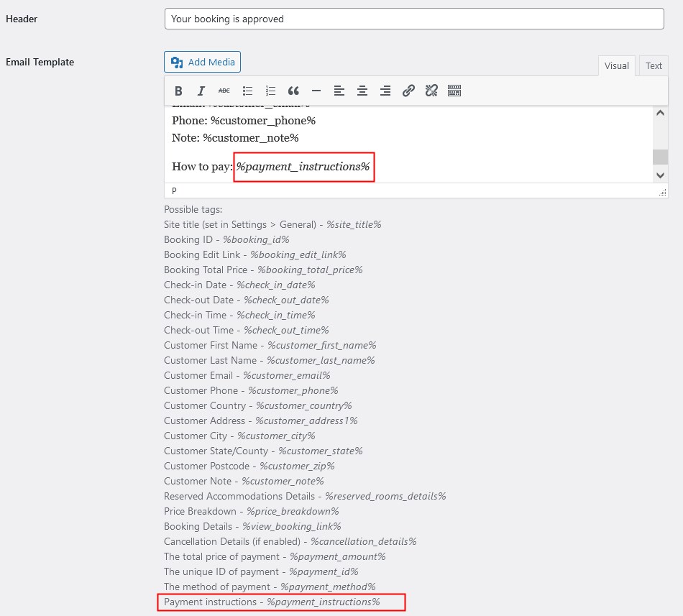Click the %reserved_rooms_details% tag
Image resolution: width=683 pixels, height=616 pixels.
click(385, 496)
